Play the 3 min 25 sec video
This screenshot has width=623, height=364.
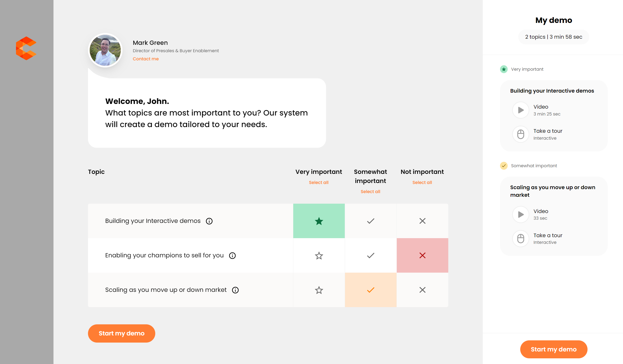[x=520, y=110]
